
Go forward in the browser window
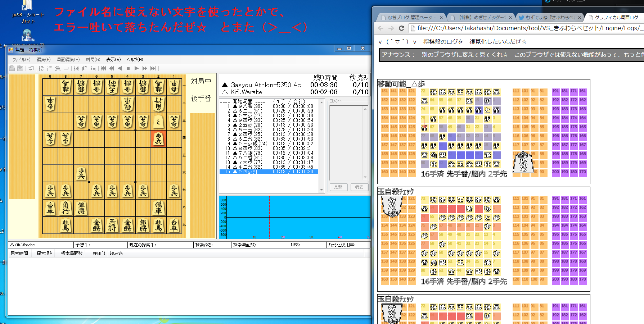pos(391,28)
